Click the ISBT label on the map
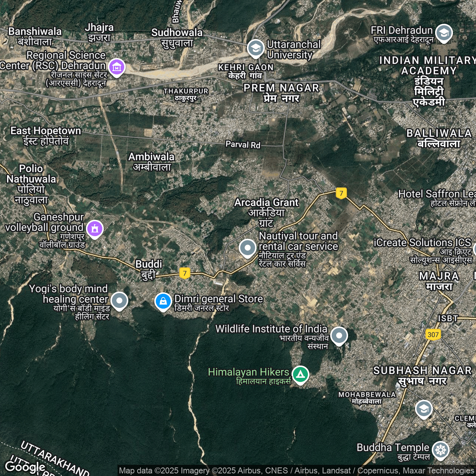This screenshot has height=476, width=476. pos(448,318)
